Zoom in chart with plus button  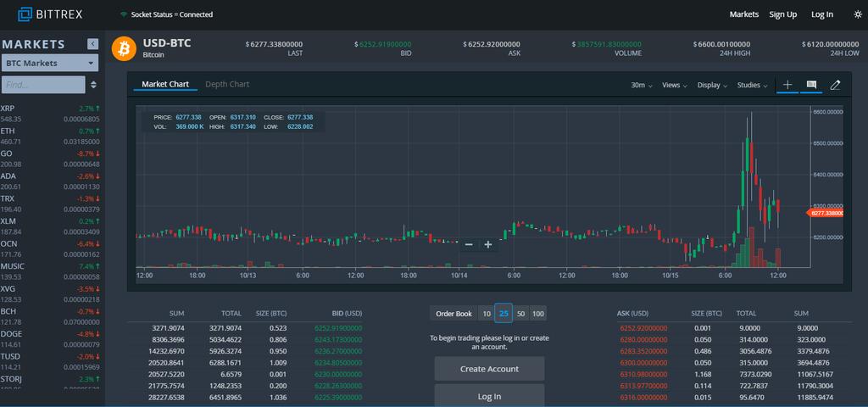point(488,244)
